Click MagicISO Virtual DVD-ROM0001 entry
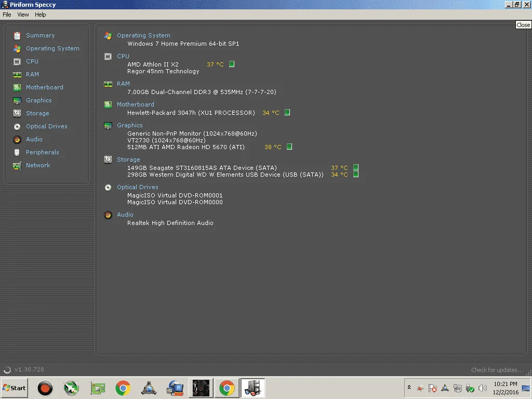 coord(175,195)
